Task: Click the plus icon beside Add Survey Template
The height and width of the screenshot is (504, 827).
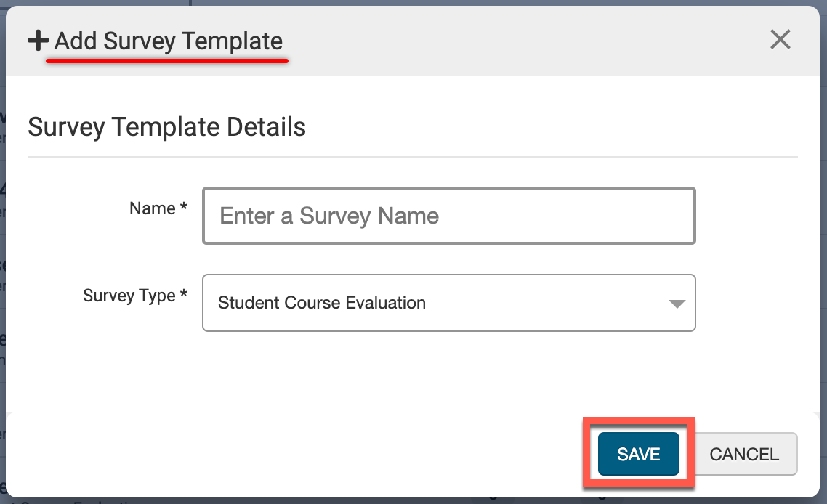Action: coord(38,41)
